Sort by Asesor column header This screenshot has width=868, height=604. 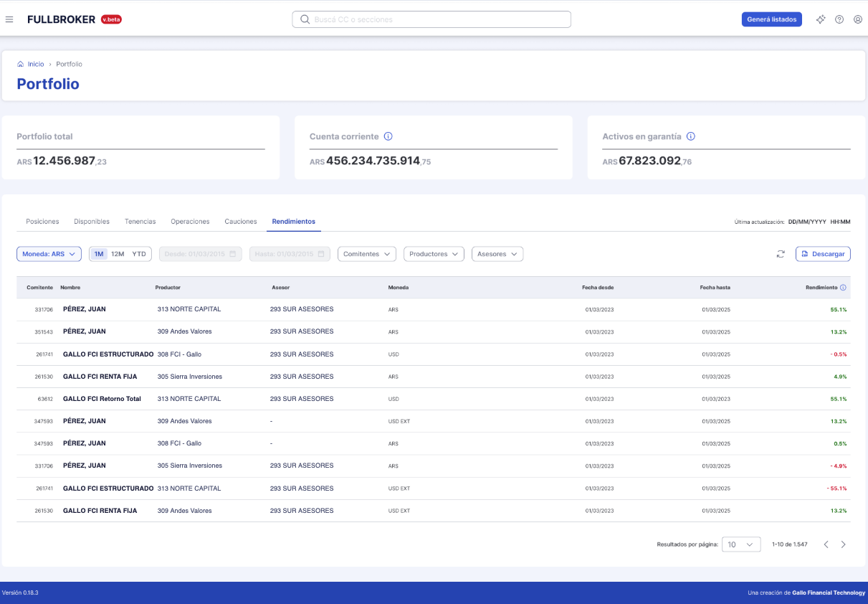point(280,288)
